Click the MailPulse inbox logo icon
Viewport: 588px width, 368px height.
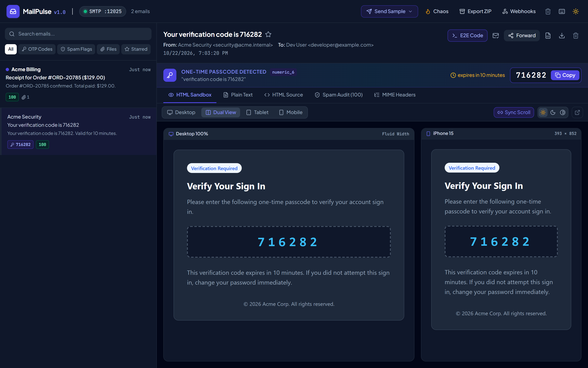pos(13,11)
